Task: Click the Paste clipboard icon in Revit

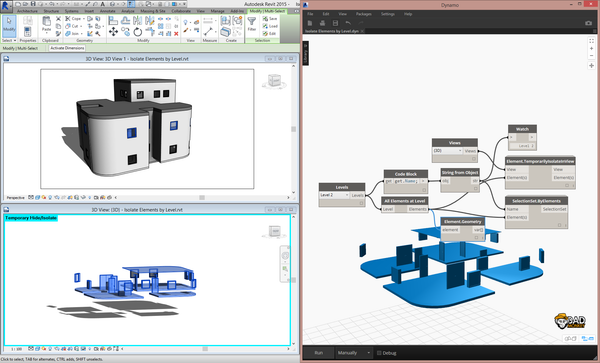Action: pos(46,22)
